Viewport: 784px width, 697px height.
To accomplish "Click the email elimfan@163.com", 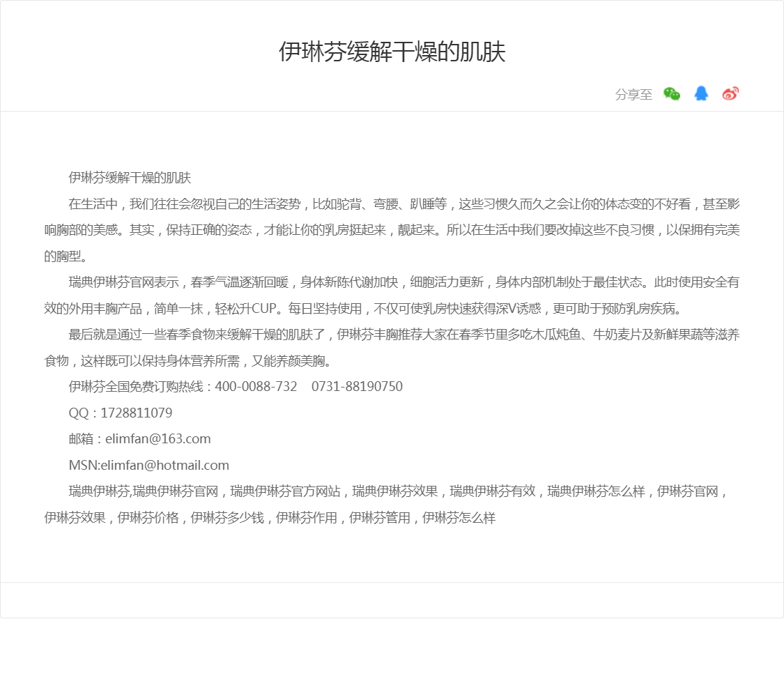I will click(x=157, y=439).
